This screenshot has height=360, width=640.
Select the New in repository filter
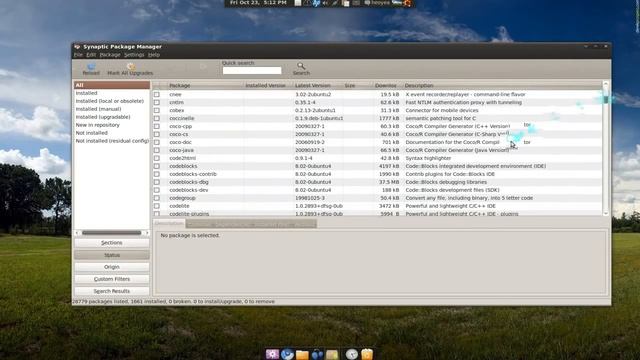(x=112, y=125)
